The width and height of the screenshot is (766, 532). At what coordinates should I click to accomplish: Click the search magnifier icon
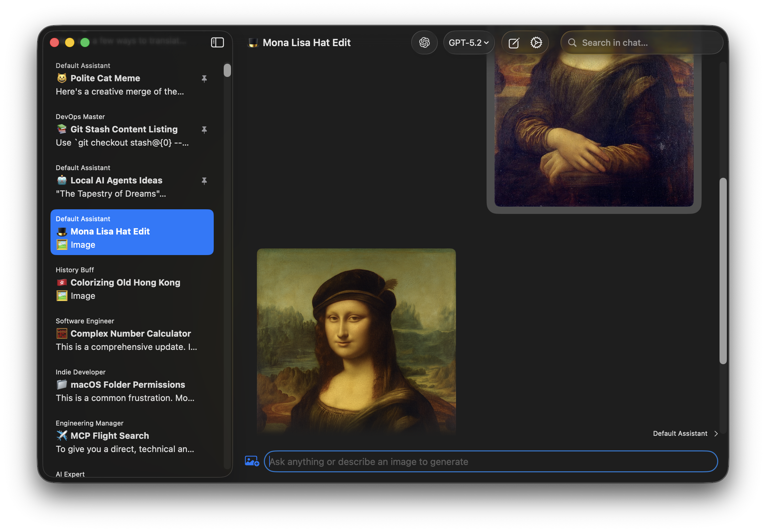[572, 43]
